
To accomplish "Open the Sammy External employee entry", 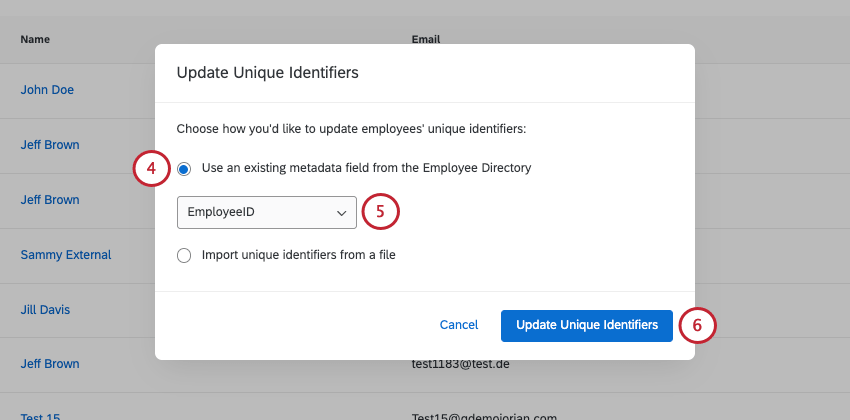I will (x=66, y=255).
